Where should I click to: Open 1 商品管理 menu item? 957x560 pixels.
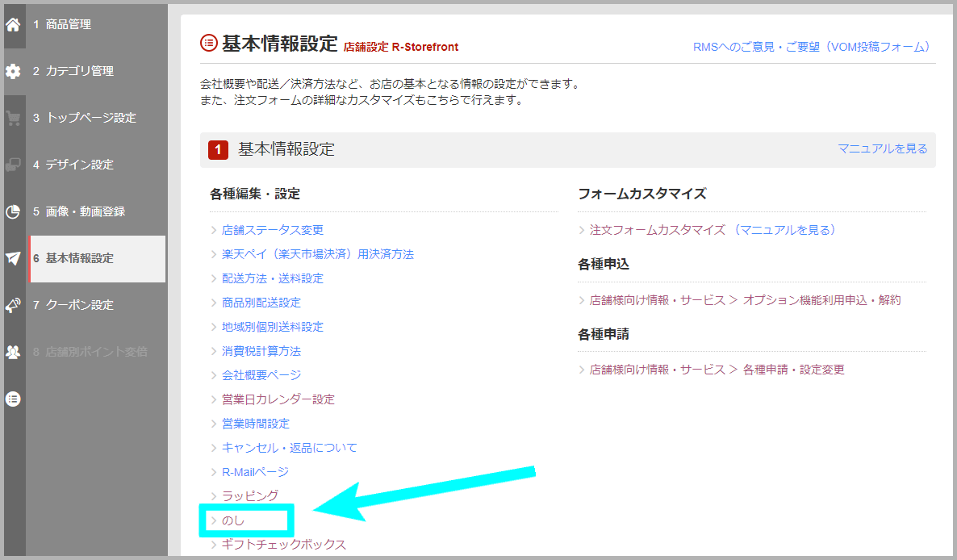[97, 24]
